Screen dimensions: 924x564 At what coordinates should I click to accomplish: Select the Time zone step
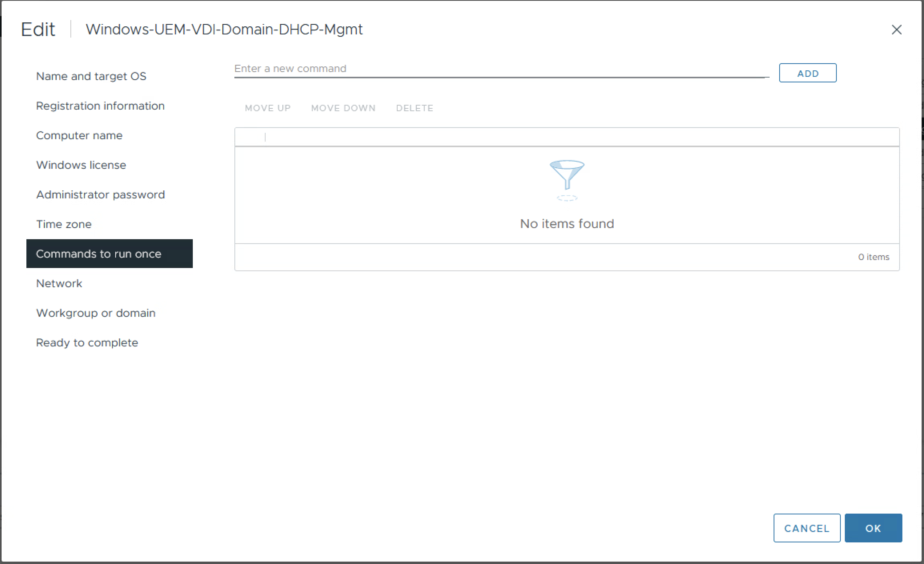coord(64,224)
